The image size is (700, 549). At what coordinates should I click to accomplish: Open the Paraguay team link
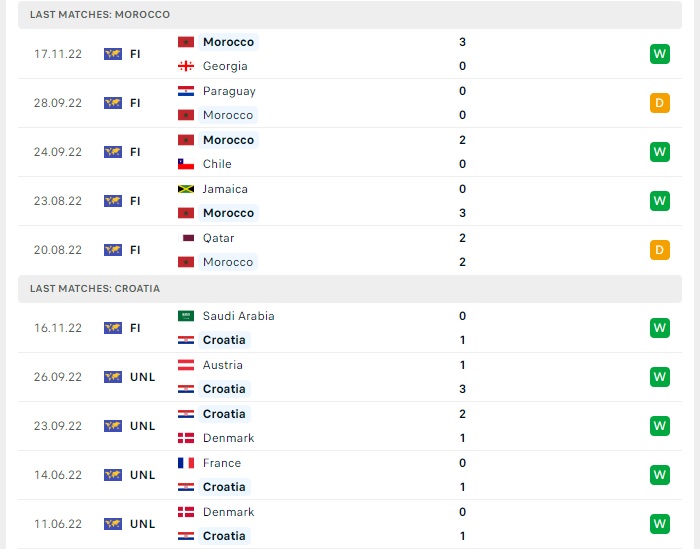tap(229, 91)
